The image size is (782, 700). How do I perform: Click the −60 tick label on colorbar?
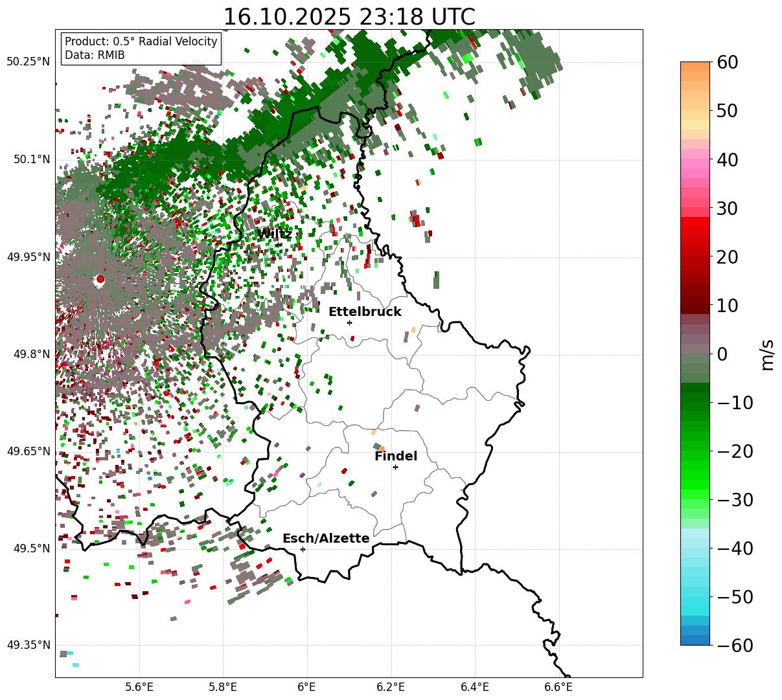(735, 646)
